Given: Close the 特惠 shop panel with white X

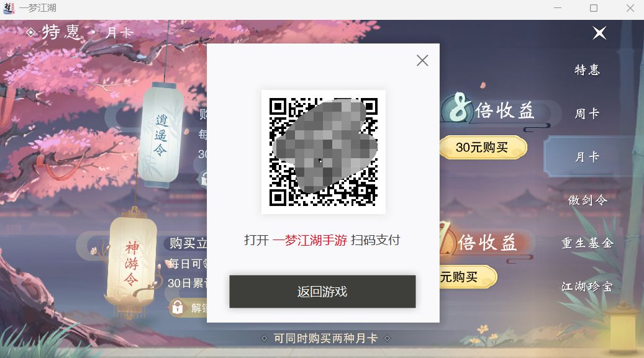Looking at the screenshot, I should [x=599, y=33].
